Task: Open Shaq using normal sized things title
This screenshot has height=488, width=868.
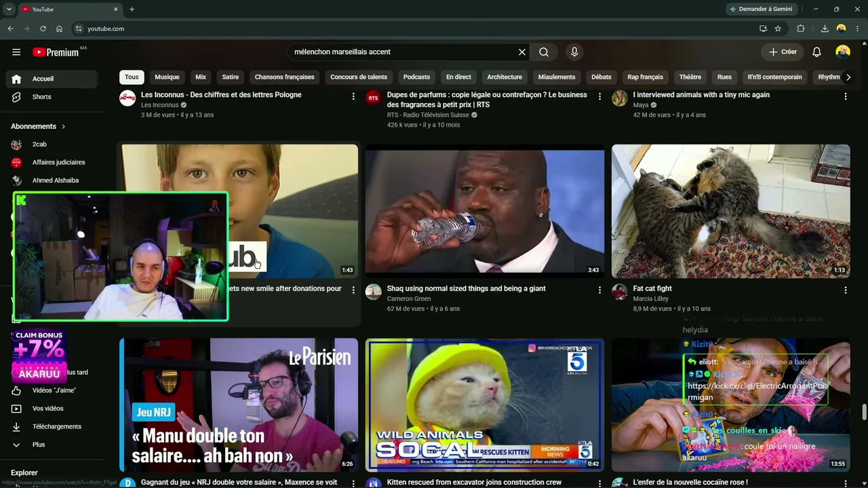Action: tap(466, 289)
